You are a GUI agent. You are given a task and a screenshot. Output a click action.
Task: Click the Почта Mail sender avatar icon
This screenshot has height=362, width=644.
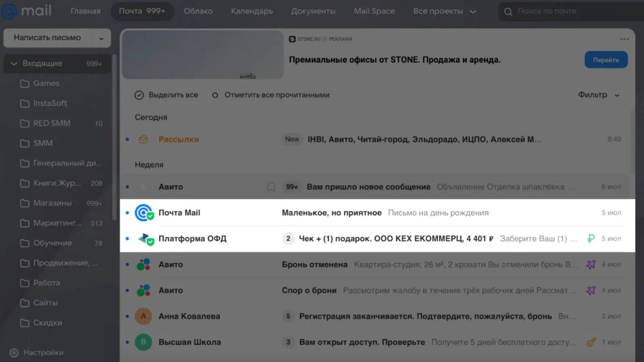(x=143, y=213)
